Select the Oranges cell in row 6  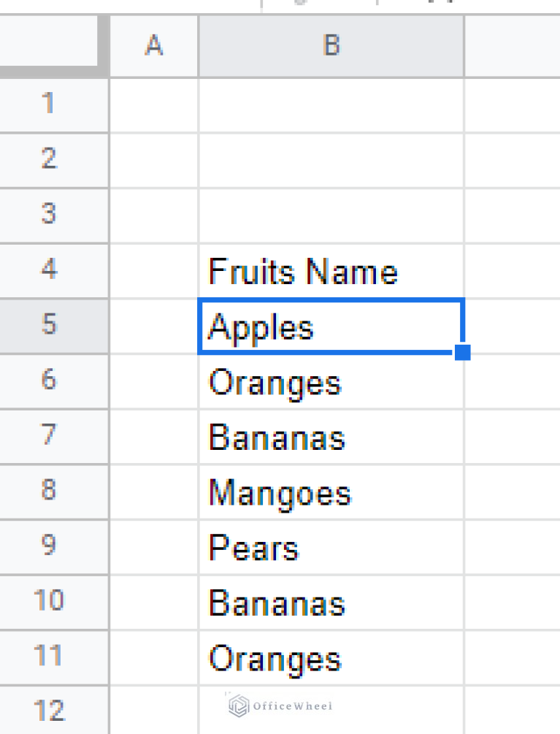331,381
